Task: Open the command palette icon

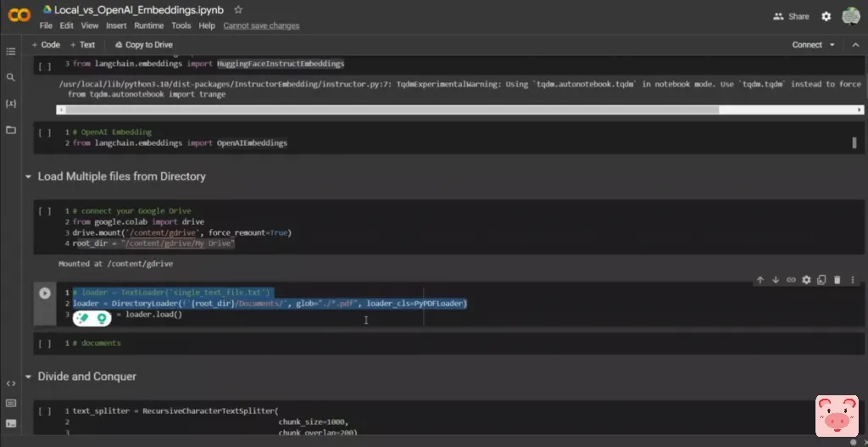Action: tap(10, 403)
